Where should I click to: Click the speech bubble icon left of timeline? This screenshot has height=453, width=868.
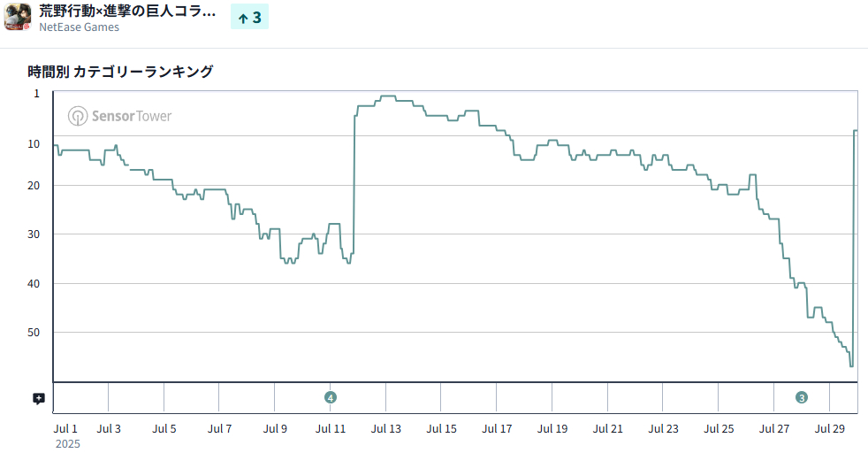tap(39, 399)
